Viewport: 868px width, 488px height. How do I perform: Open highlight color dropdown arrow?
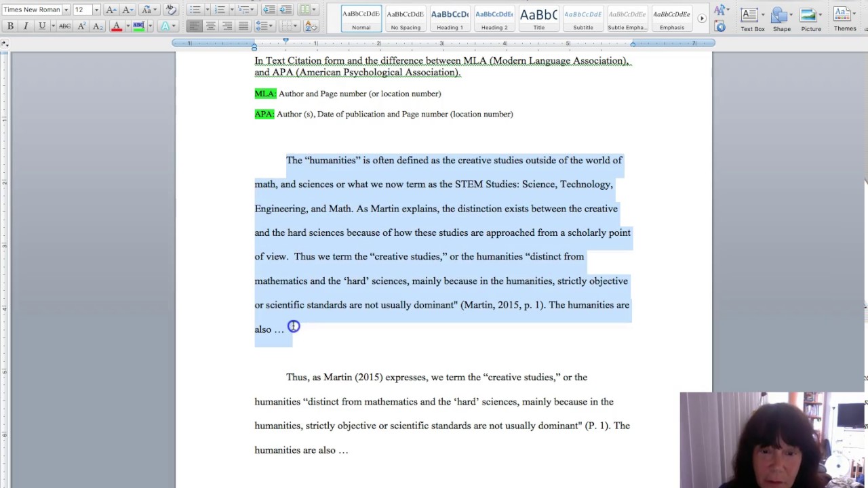click(x=149, y=26)
